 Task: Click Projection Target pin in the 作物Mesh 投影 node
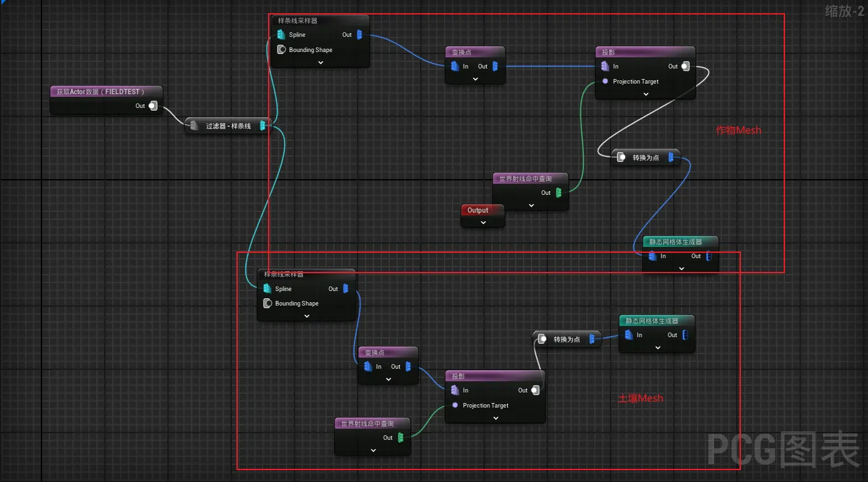[605, 82]
